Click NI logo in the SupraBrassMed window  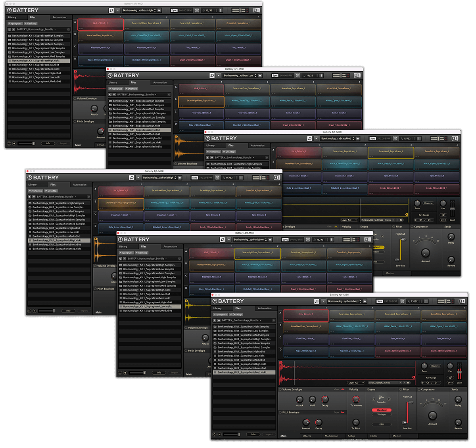click(x=455, y=138)
